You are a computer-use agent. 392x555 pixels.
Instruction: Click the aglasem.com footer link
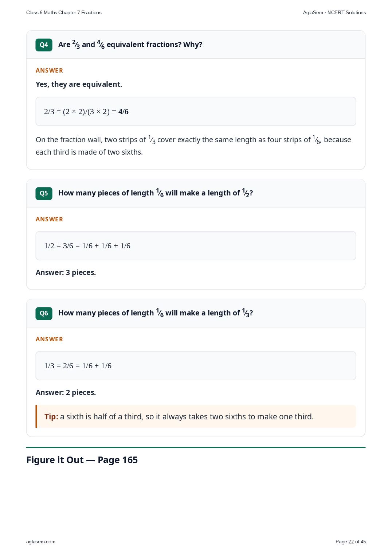(x=41, y=542)
